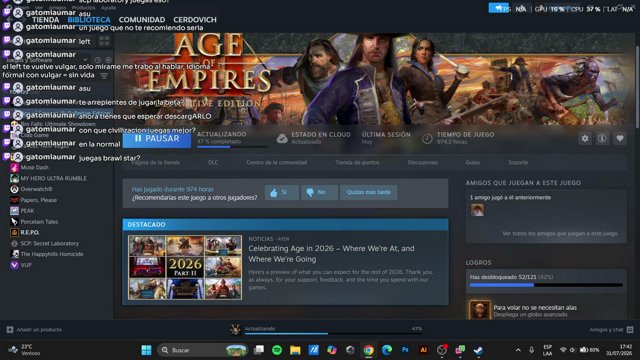The image size is (640, 360).
Task: Switch library to grid view icon
Action: tap(104, 40)
